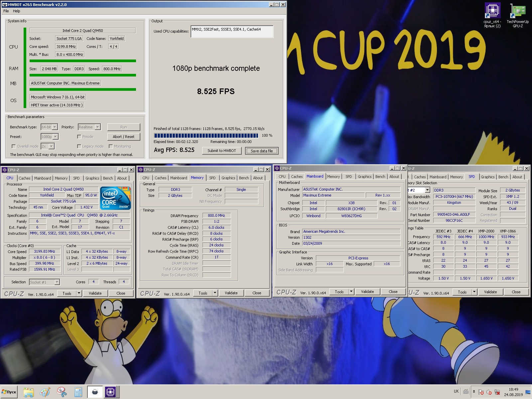The height and width of the screenshot is (399, 532).
Task: Open the File menu in HWBOT x265
Action: pyautogui.click(x=6, y=11)
